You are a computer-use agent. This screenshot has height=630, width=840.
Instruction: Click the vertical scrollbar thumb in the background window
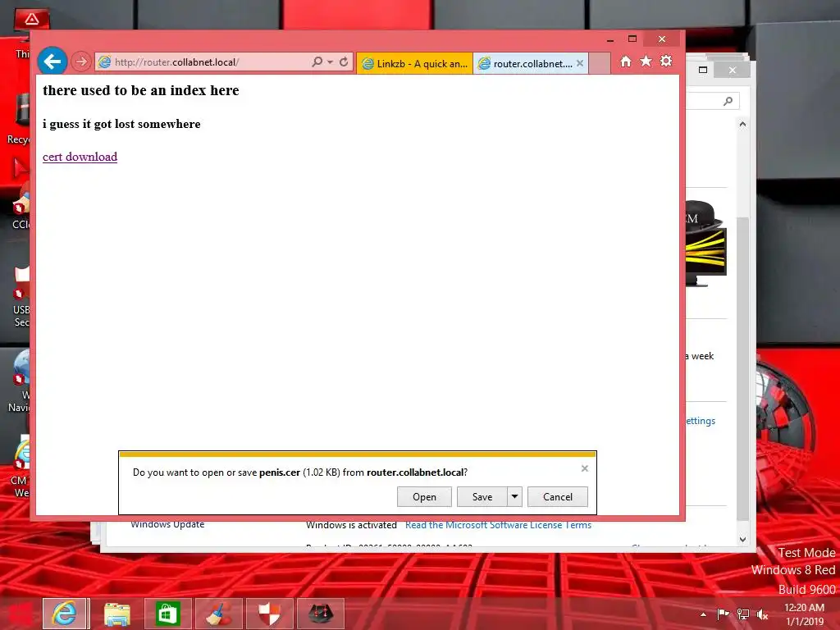(742, 368)
